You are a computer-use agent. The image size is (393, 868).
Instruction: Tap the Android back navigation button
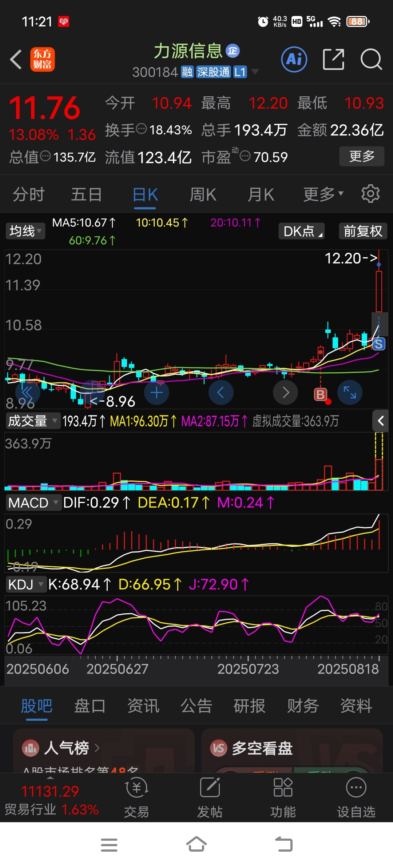[284, 844]
